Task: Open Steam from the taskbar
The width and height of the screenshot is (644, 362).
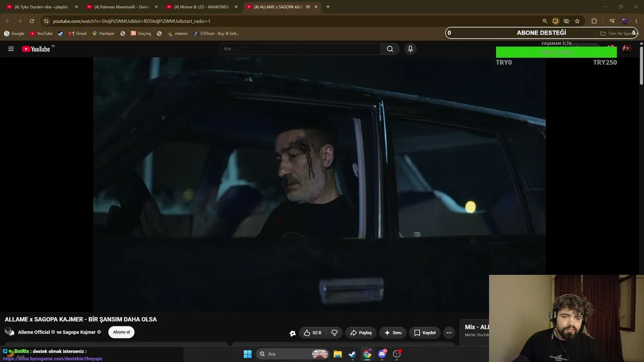Action: [352, 354]
